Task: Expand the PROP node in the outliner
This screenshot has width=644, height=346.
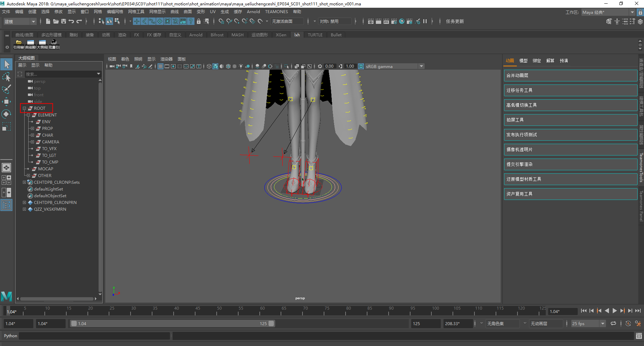Action: pyautogui.click(x=32, y=129)
